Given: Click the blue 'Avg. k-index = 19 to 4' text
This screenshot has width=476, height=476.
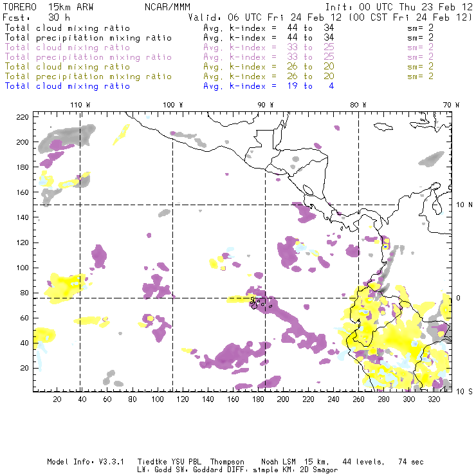Looking at the screenshot, I should pyautogui.click(x=269, y=86).
